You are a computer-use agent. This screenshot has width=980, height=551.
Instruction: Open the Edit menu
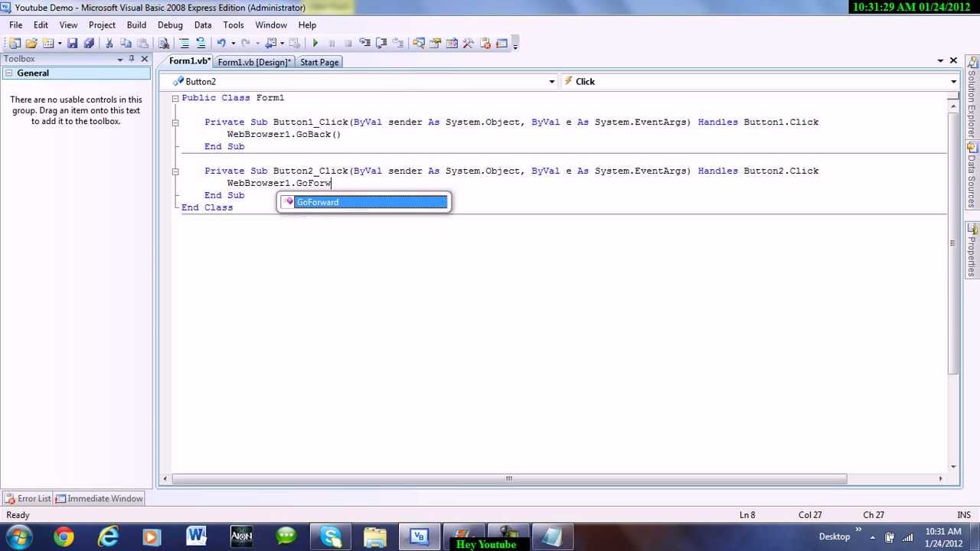pyautogui.click(x=41, y=25)
